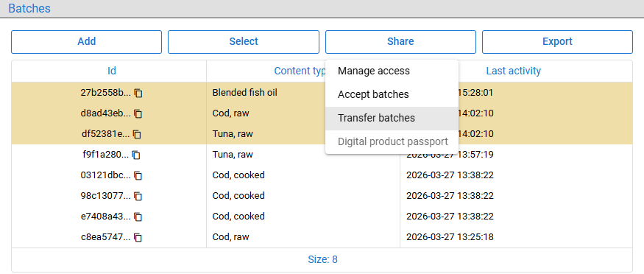Select the Size: 8 table footer

click(322, 259)
